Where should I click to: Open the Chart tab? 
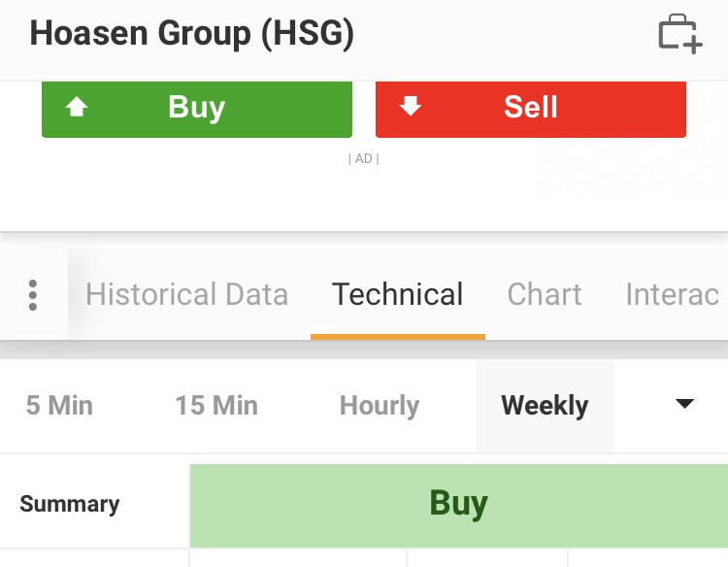point(545,294)
